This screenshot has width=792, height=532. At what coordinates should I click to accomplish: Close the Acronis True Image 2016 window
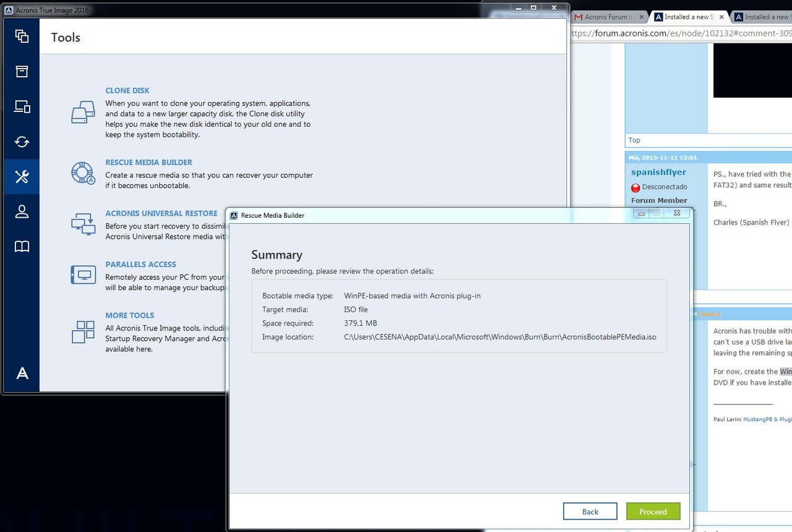(554, 7)
